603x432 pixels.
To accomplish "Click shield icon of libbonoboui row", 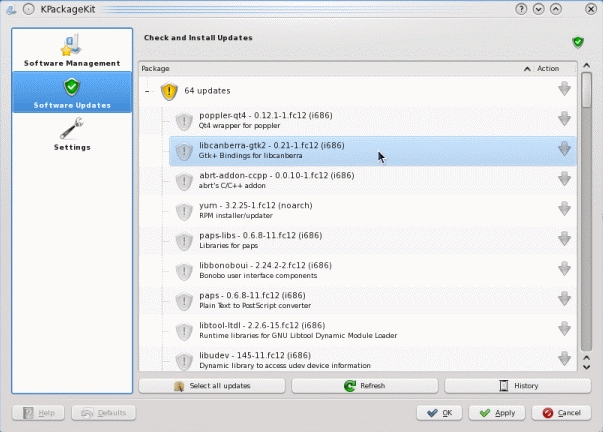I will click(184, 272).
